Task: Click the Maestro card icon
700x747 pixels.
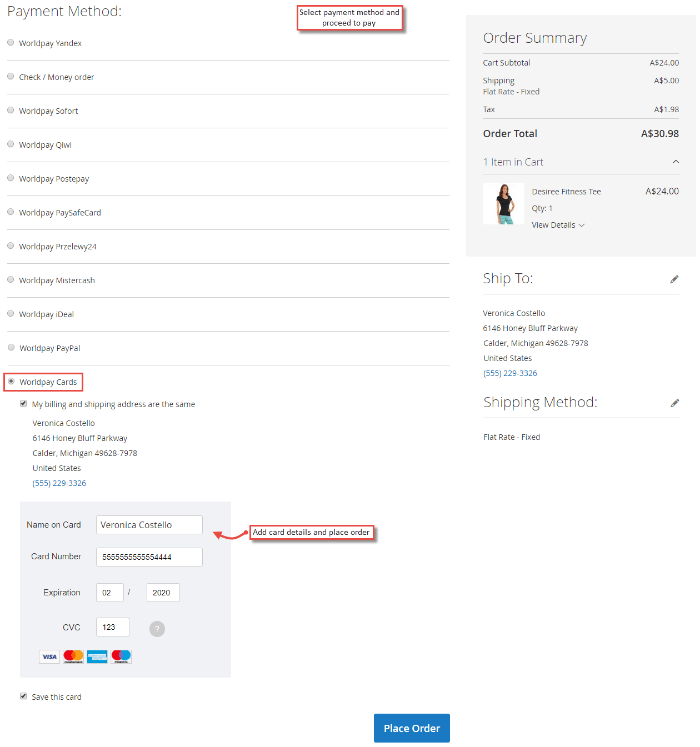Action: click(121, 656)
